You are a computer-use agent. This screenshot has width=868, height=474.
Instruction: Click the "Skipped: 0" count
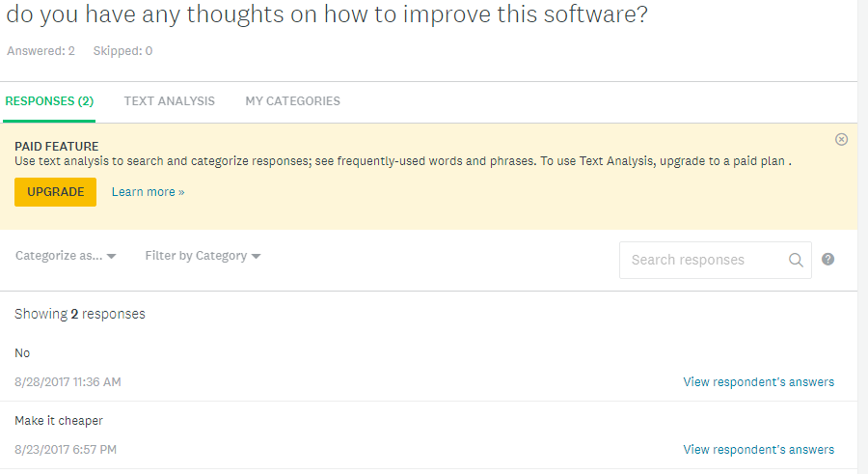tap(122, 51)
